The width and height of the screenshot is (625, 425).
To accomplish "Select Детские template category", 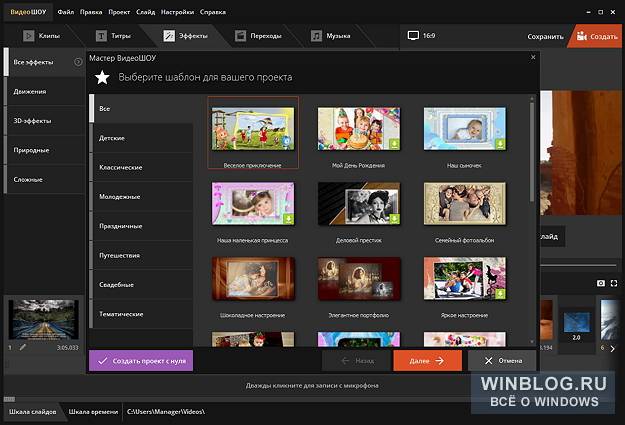I will pos(141,138).
